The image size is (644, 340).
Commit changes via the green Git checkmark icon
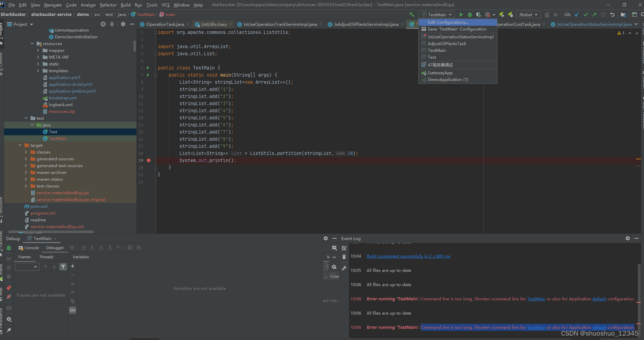click(x=586, y=15)
